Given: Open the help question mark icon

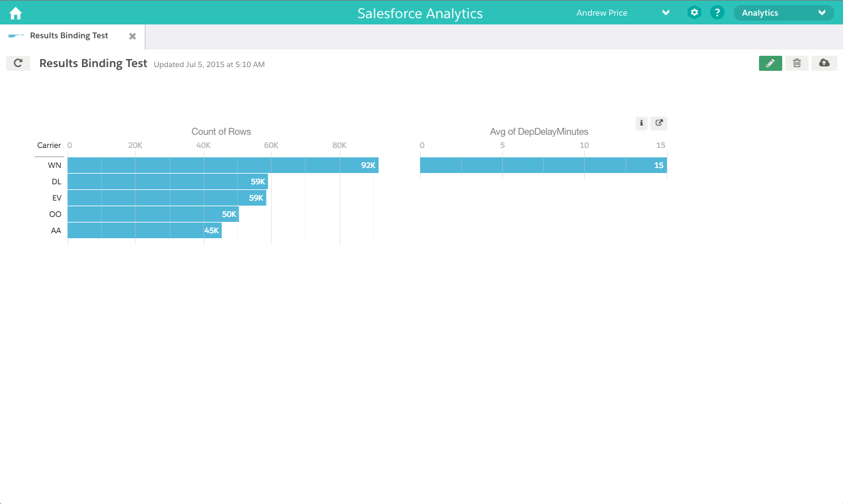Looking at the screenshot, I should pos(718,13).
